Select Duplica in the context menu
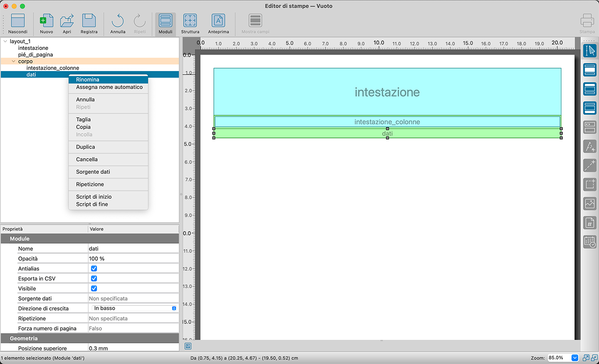This screenshot has width=599, height=364. 86,147
